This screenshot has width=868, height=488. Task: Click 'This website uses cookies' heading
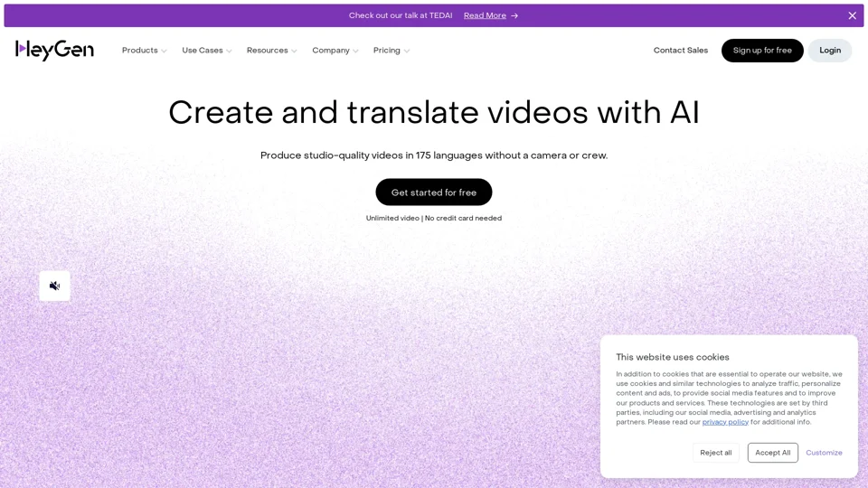(x=673, y=357)
